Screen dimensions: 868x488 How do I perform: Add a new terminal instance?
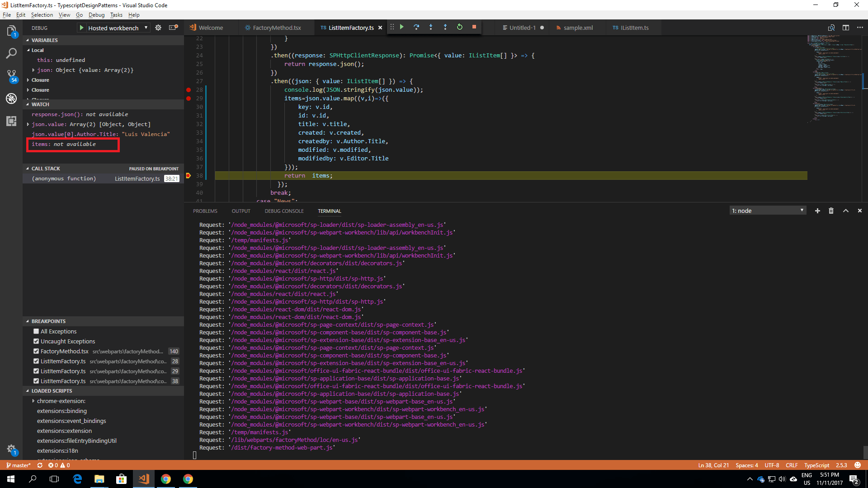pyautogui.click(x=817, y=211)
